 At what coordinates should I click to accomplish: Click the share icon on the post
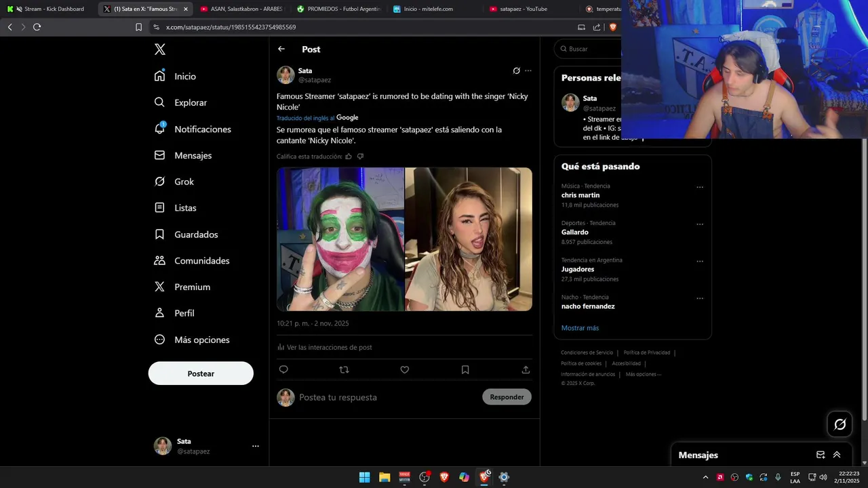click(x=526, y=369)
